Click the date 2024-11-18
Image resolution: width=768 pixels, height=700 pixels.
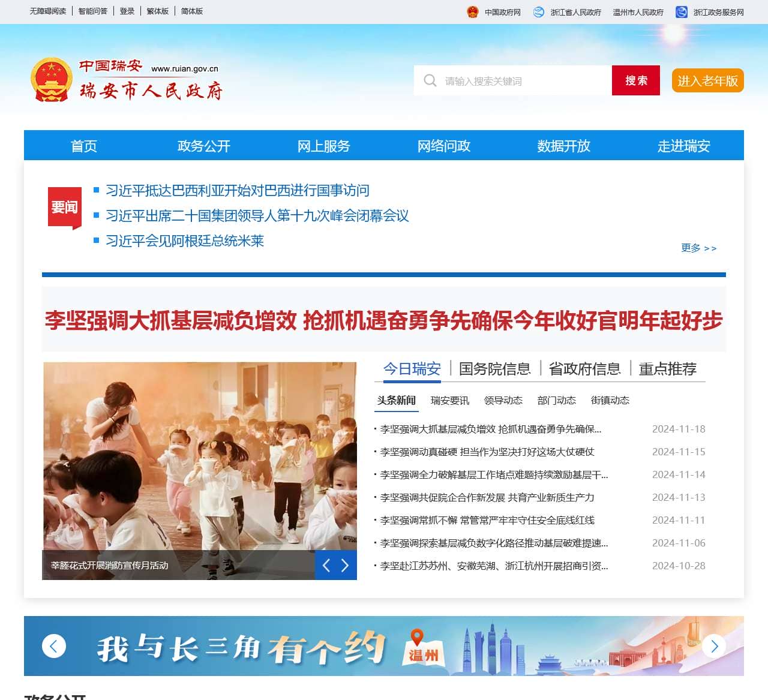(x=679, y=429)
